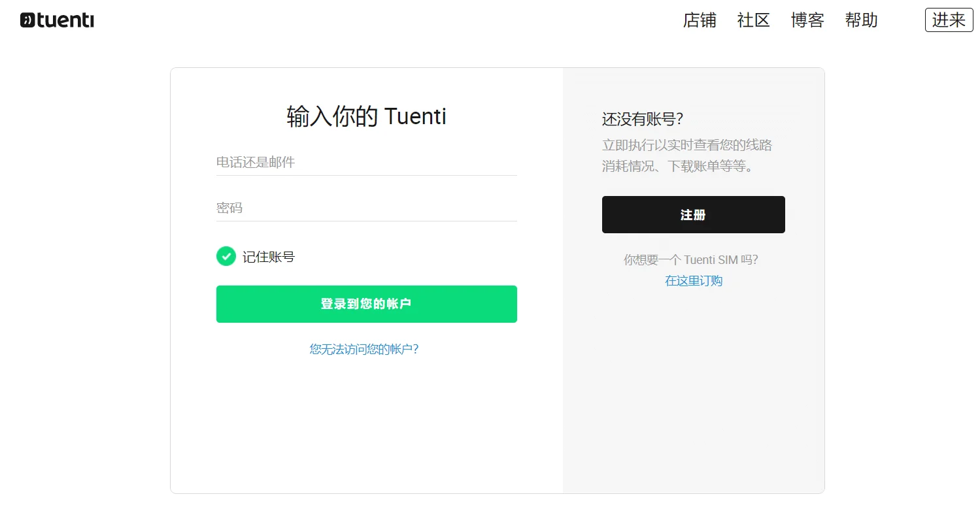Focus the 电话还是邮件 input field
Screen dimensions: 980x507
pos(366,162)
